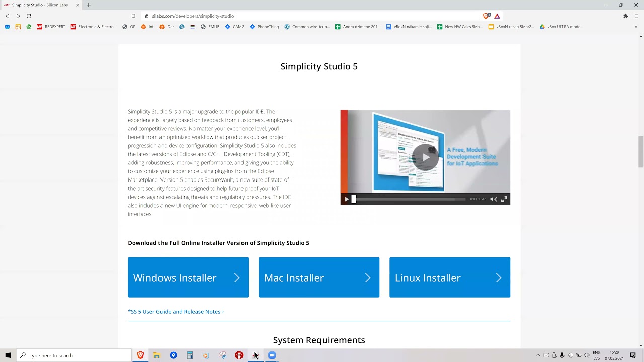Open vBoxN recap 5Mar2... folder bookmark
This screenshot has width=644, height=362.
coord(511,27)
